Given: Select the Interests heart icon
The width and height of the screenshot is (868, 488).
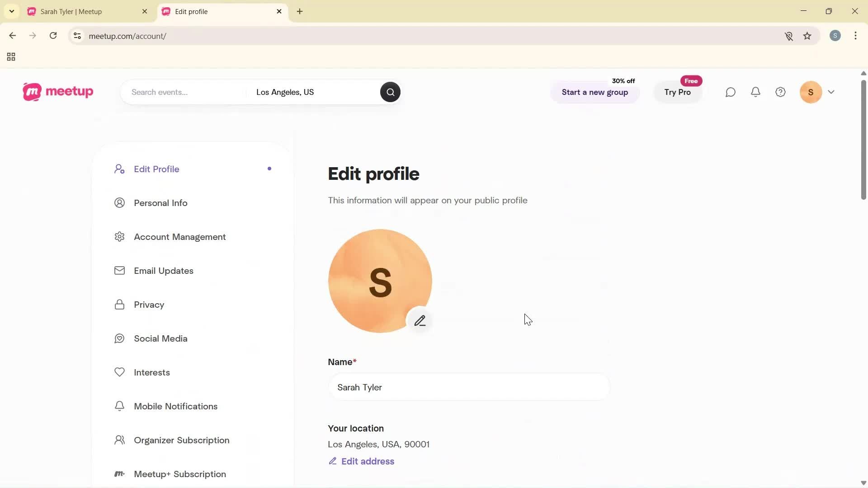Looking at the screenshot, I should point(119,372).
